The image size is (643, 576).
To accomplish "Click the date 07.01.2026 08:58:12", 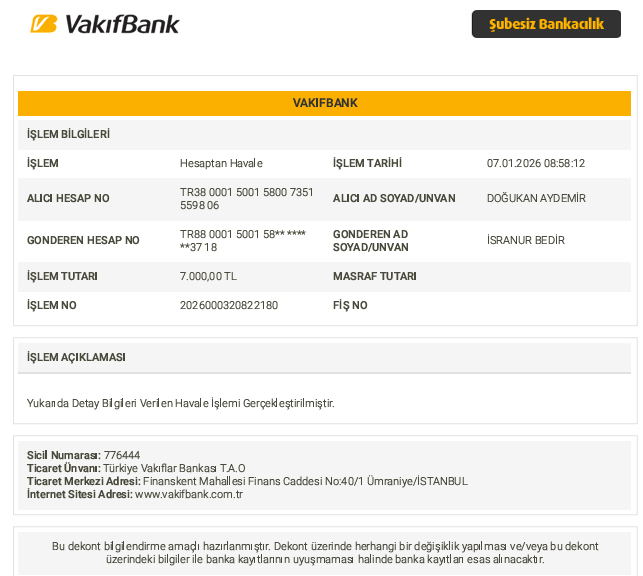I will (536, 163).
